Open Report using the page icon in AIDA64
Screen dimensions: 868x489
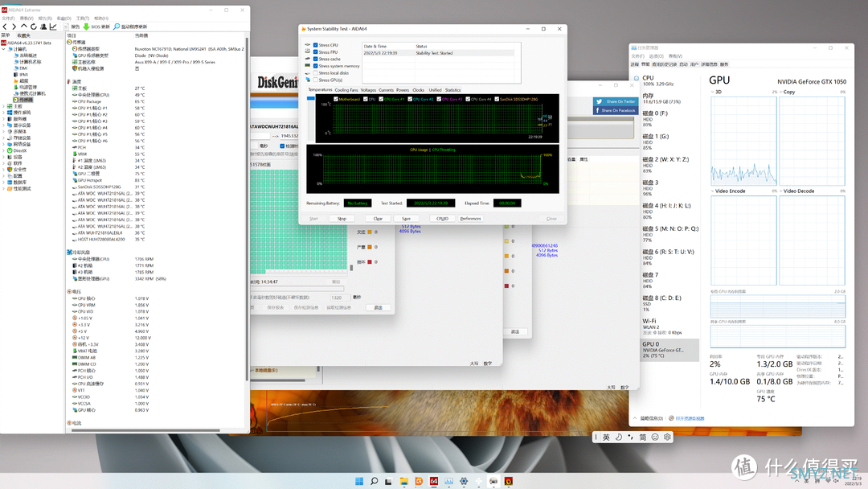(66, 27)
